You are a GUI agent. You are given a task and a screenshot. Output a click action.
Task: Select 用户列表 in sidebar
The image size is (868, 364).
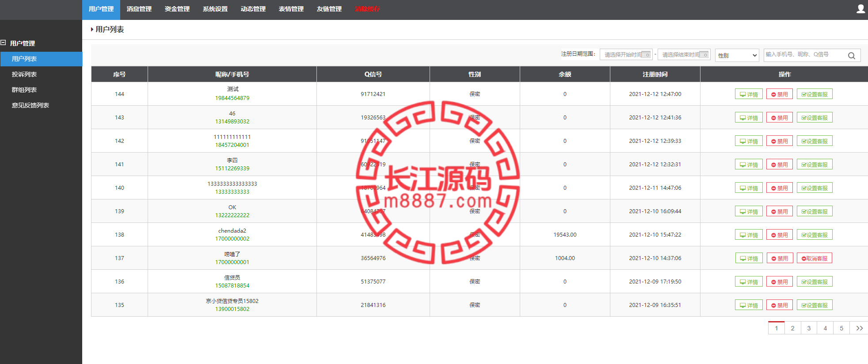pos(41,59)
